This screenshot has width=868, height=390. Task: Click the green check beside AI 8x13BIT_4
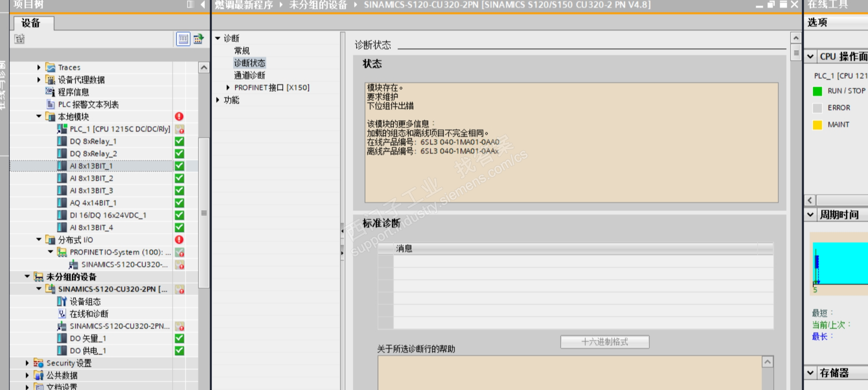(x=179, y=227)
